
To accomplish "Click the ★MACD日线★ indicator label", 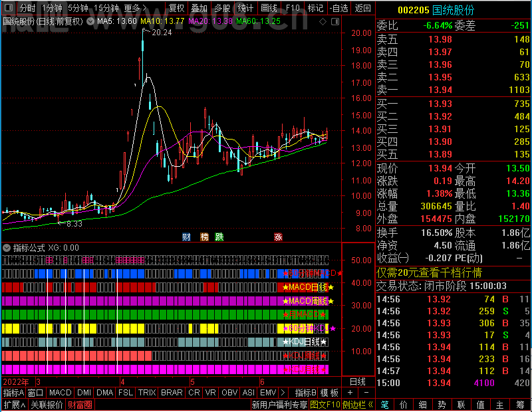I will coord(308,287).
